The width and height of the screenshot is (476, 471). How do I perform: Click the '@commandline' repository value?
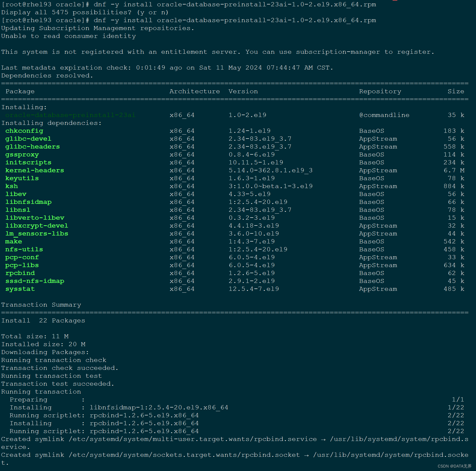pyautogui.click(x=384, y=115)
